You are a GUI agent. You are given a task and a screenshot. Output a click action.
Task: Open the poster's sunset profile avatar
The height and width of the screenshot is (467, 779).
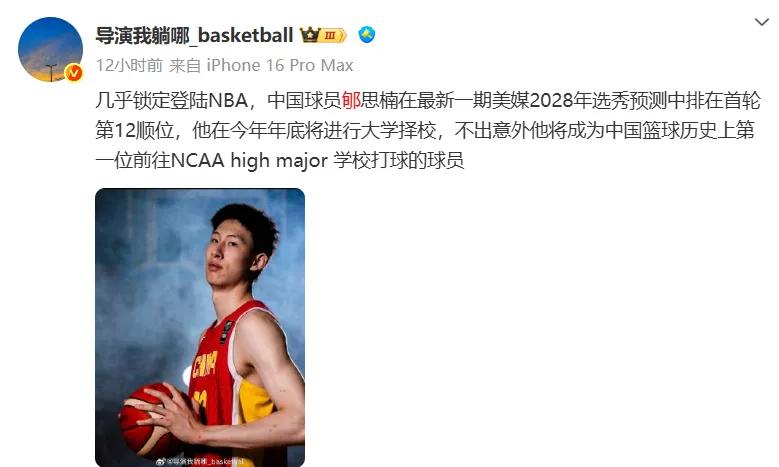[x=50, y=49]
